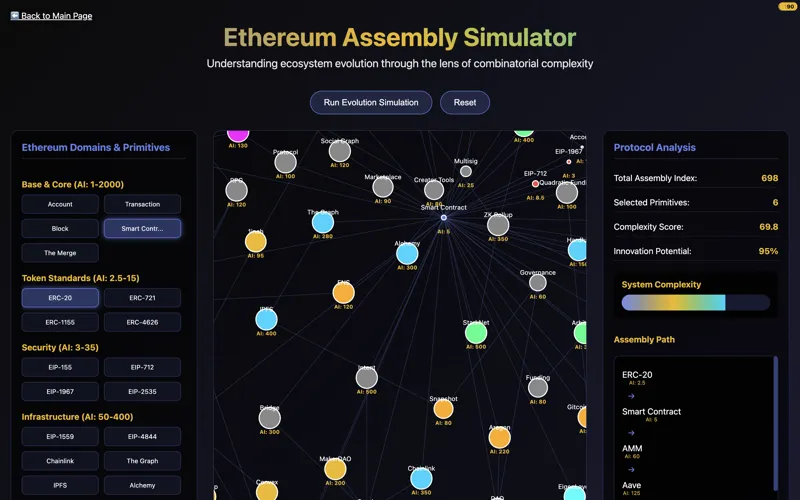Screen dimensions: 800x500
Task: Click the System Complexity progress bar
Action: [x=695, y=303]
